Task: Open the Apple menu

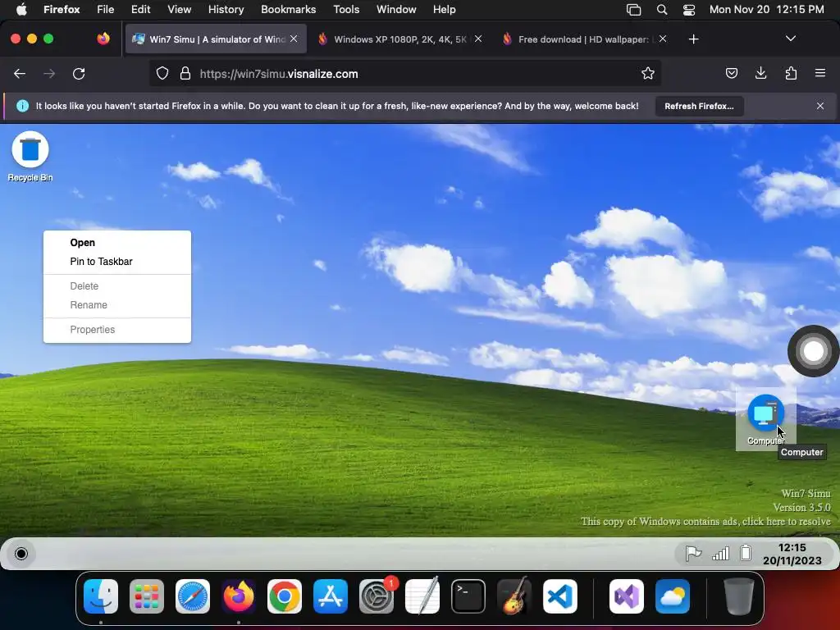Action: pos(21,9)
